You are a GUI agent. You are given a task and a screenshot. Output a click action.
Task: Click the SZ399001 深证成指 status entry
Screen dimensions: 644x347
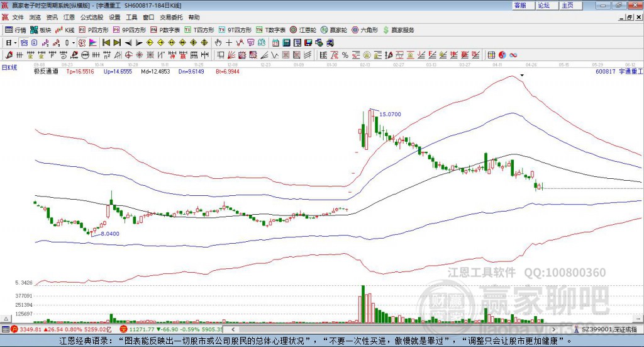click(606, 329)
